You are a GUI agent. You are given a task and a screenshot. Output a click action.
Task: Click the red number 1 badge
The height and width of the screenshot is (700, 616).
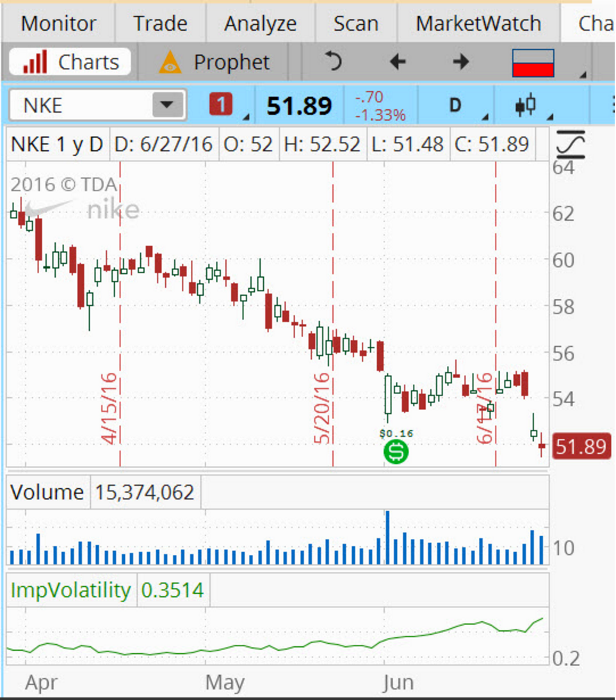(x=221, y=105)
